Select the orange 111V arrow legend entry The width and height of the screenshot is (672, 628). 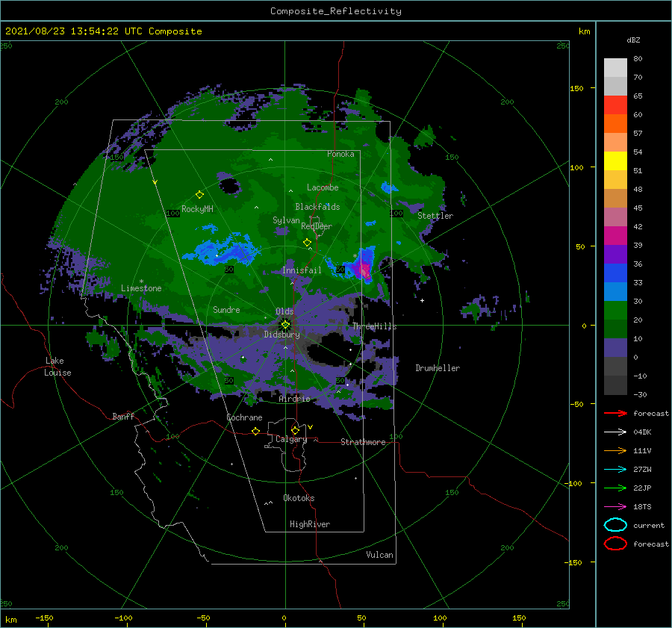tap(615, 450)
